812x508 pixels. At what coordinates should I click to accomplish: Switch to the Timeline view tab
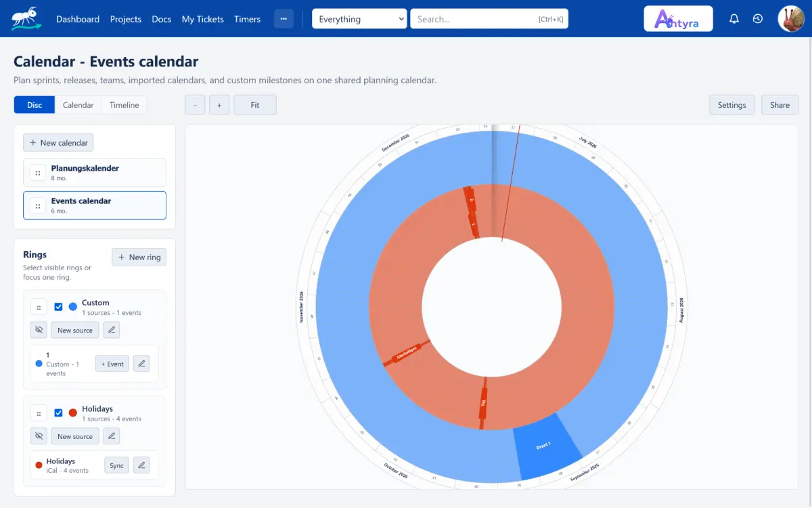click(x=124, y=105)
